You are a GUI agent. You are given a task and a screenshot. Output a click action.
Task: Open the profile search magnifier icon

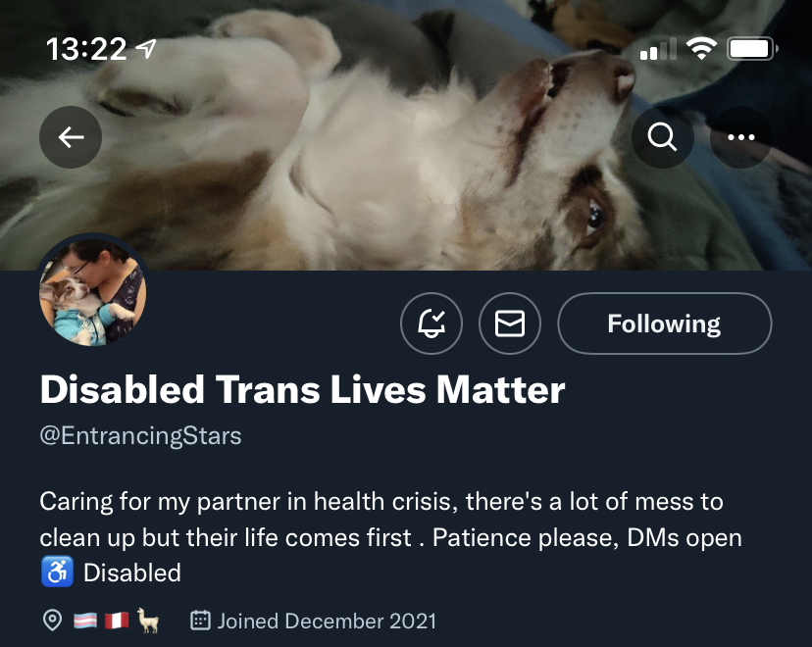coord(662,137)
